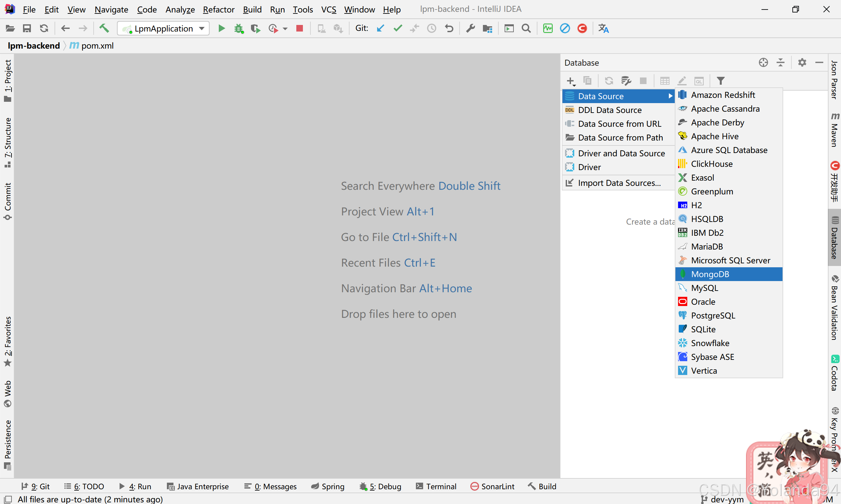The image size is (841, 504).
Task: Click the Build project hammer icon
Action: 104,29
